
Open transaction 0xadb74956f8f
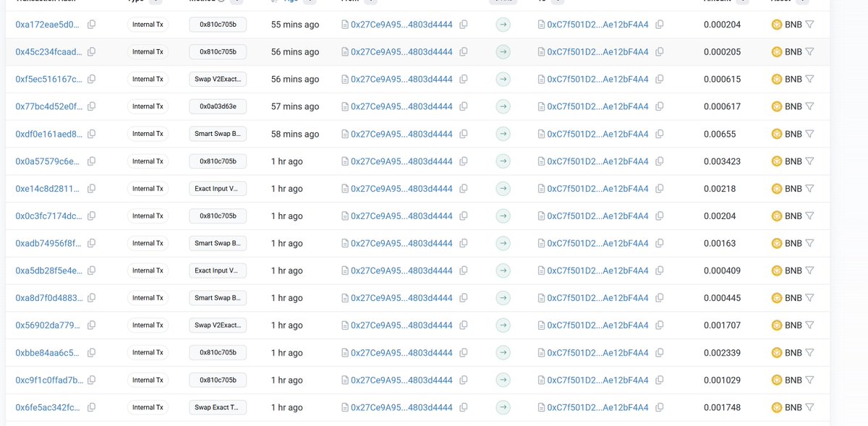[x=48, y=243]
